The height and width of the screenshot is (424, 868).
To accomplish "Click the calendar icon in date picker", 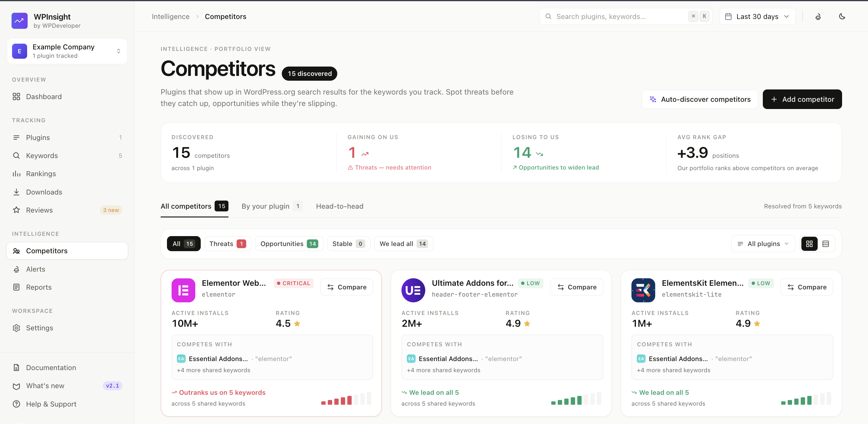I will click(728, 17).
